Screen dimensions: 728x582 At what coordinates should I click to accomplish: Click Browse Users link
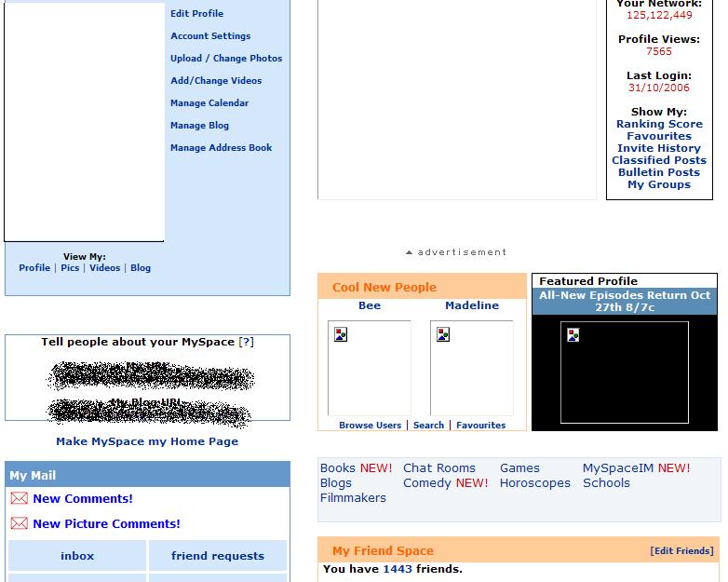(x=370, y=425)
